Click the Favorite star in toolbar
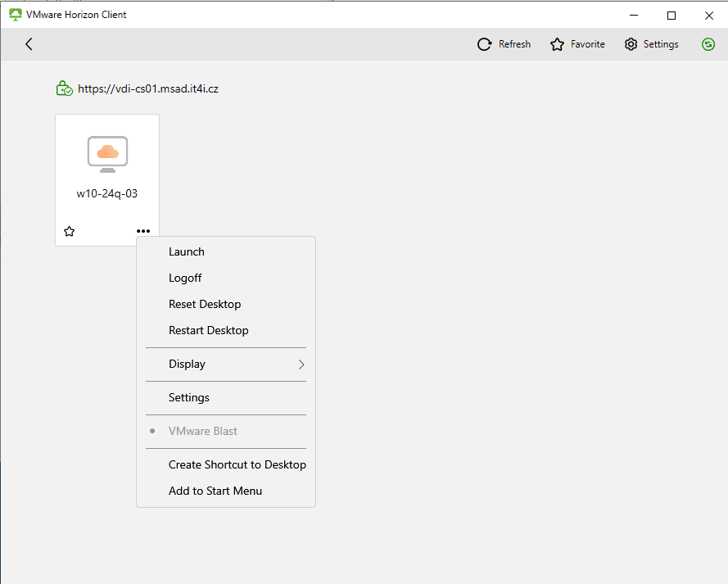Viewport: 728px width, 584px height. tap(557, 44)
